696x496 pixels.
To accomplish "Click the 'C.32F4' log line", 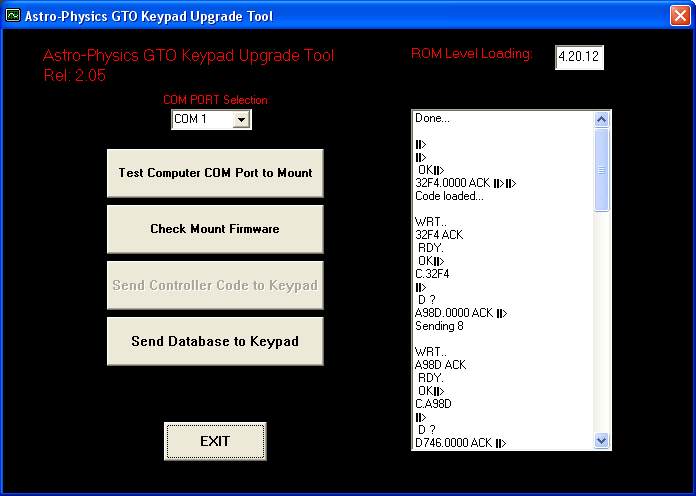I will pos(432,274).
